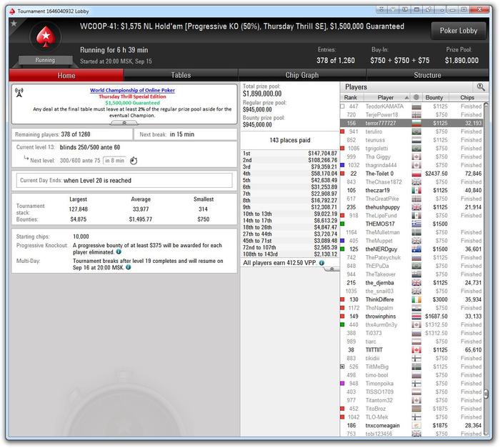Click the globe country column header
Screen dimensions: 500x448
tap(416, 97)
